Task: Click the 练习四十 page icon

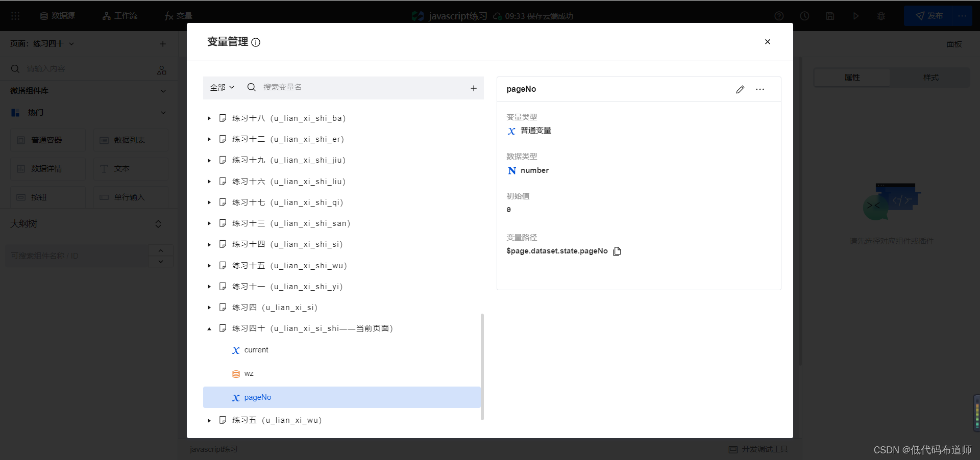Action: pos(223,328)
